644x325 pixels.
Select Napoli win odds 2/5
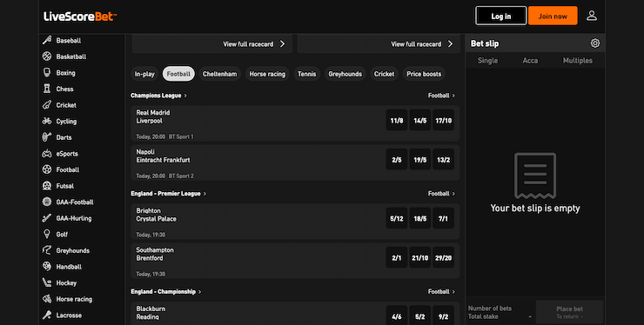coord(397,160)
